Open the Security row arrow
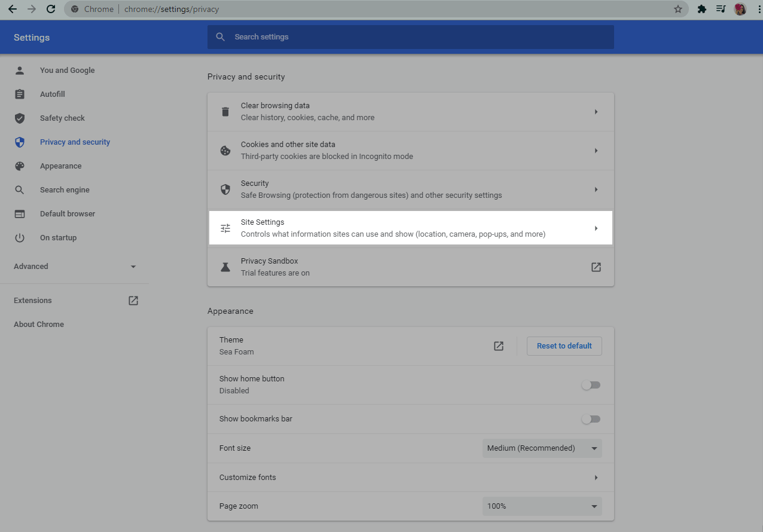Viewport: 763px width, 532px height. (x=596, y=189)
